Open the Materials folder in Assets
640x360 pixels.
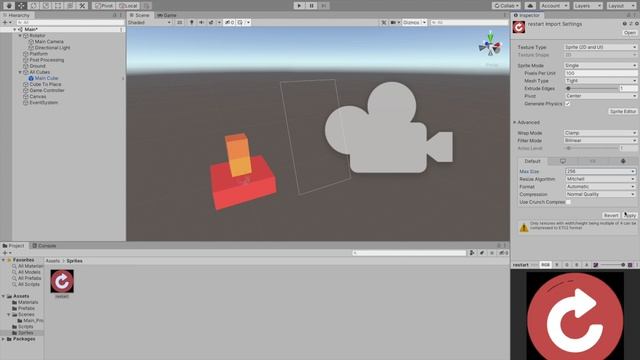coord(28,302)
